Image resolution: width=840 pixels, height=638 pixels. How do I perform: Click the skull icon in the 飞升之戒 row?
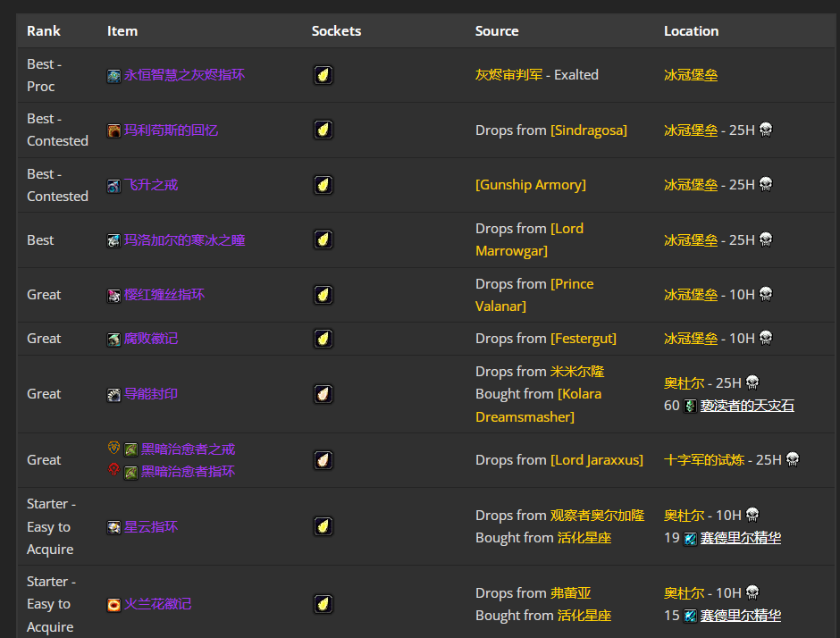pos(766,185)
